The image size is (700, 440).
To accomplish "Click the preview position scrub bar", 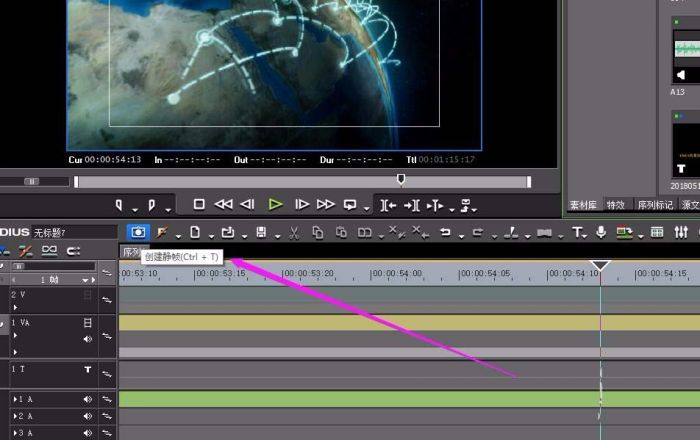I will click(x=300, y=181).
